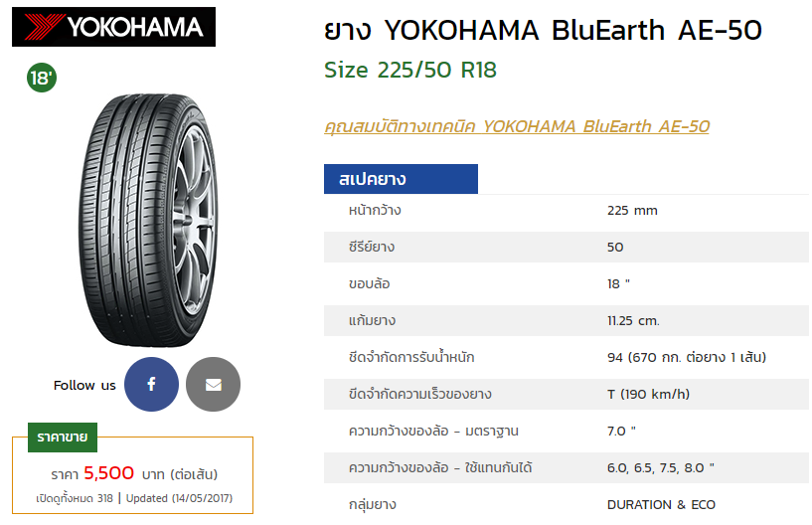Click the แก้มยาง 11.25 cm value
Image resolution: width=812 pixels, height=525 pixels.
pyautogui.click(x=633, y=320)
